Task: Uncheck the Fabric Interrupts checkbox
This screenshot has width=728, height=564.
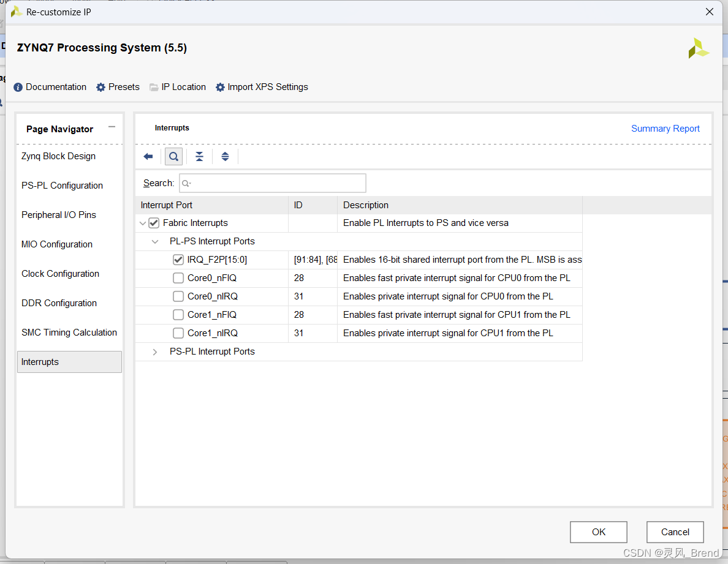Action: pos(154,223)
